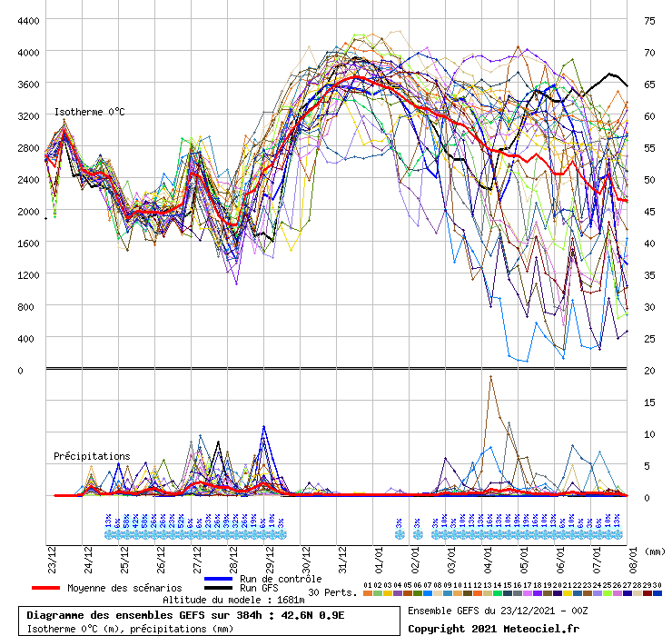Select the perturbation 14 green color swatch

[498, 593]
